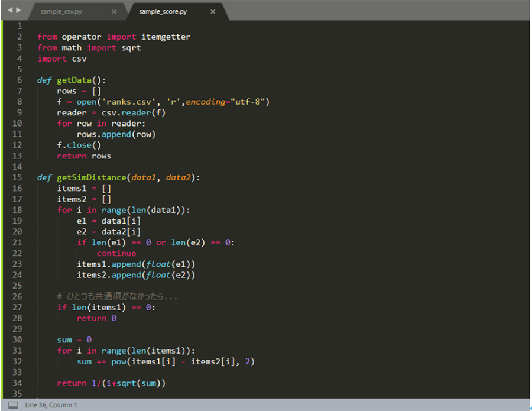
Task: Click the data1 parameter in function definition
Action: click(144, 178)
